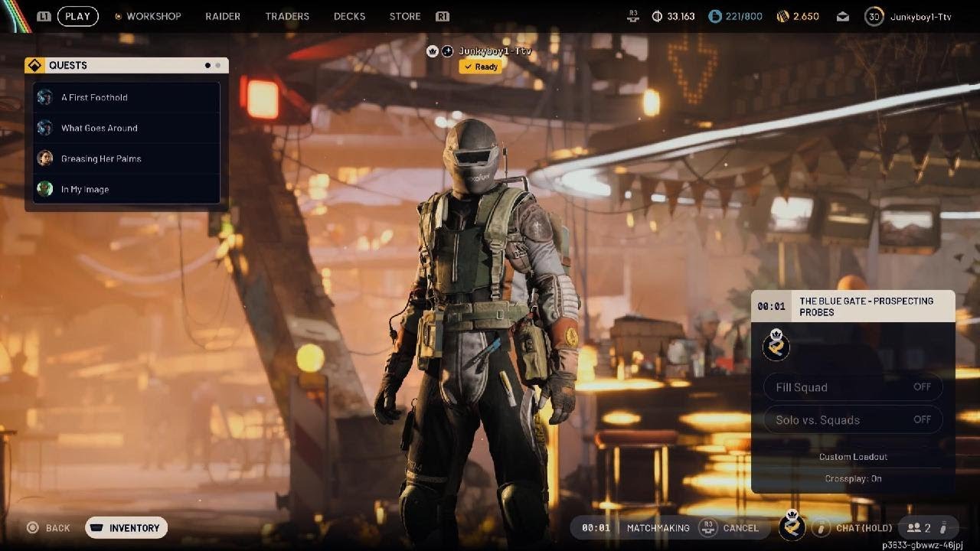Click the Ready status badge
This screenshot has width=980, height=551.
[x=479, y=67]
